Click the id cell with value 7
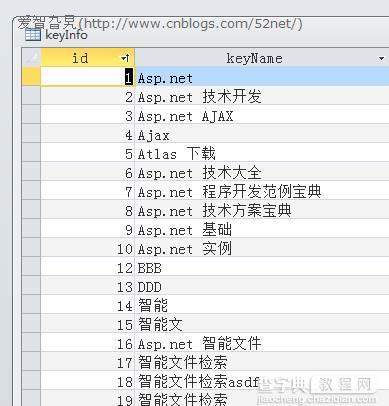 pos(88,191)
